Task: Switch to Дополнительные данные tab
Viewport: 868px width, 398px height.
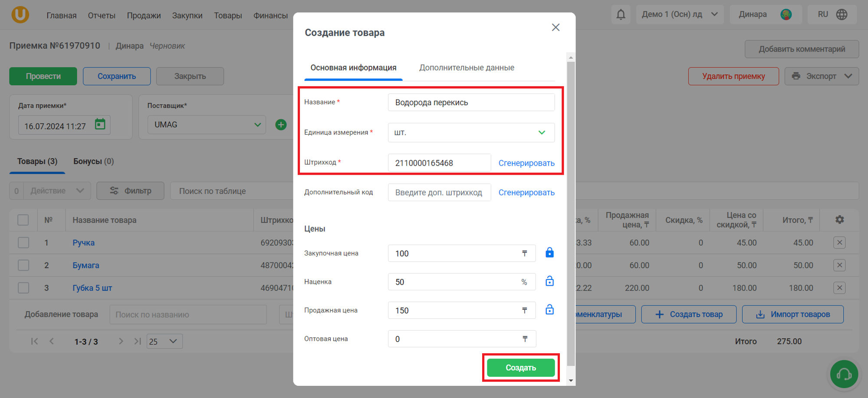Action: click(x=467, y=68)
